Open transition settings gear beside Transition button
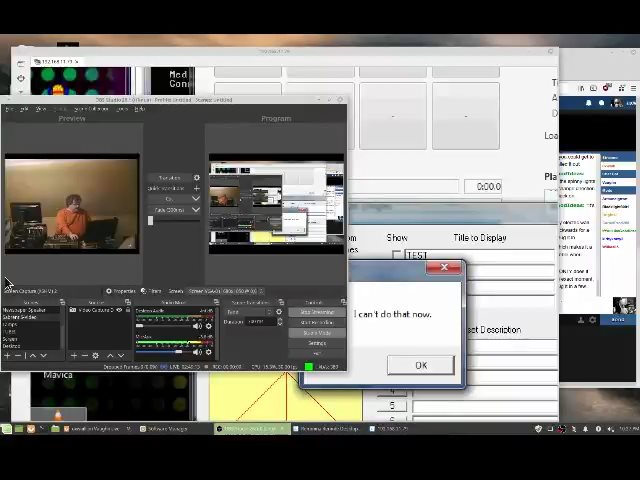 [x=197, y=178]
